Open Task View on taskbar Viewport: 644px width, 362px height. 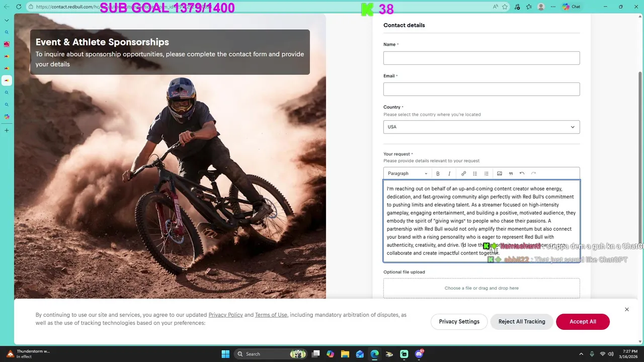[315, 354]
